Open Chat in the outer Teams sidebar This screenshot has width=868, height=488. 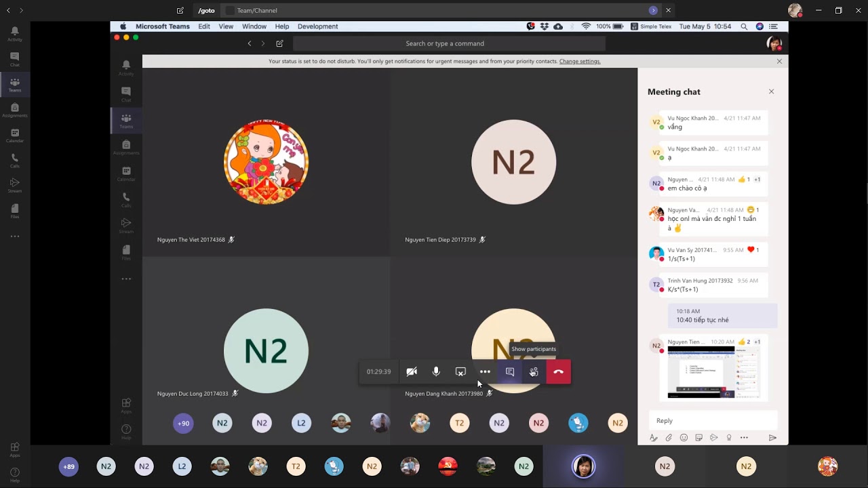click(x=15, y=60)
